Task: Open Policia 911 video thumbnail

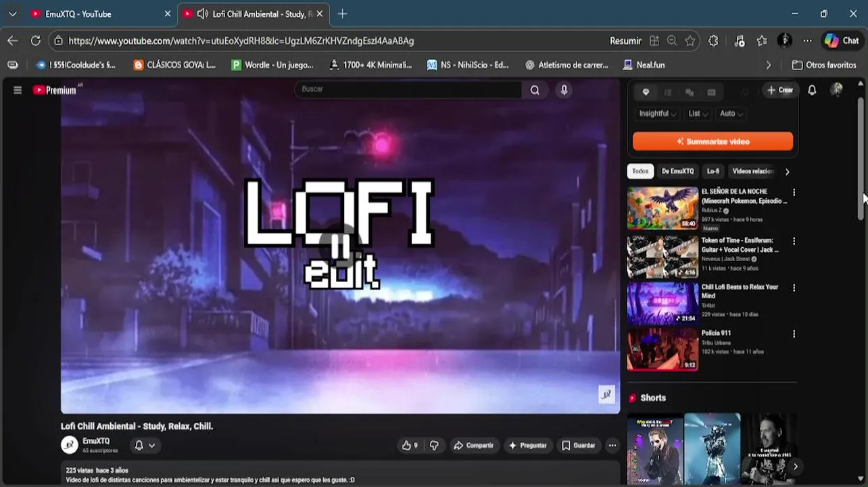Action: coord(662,350)
